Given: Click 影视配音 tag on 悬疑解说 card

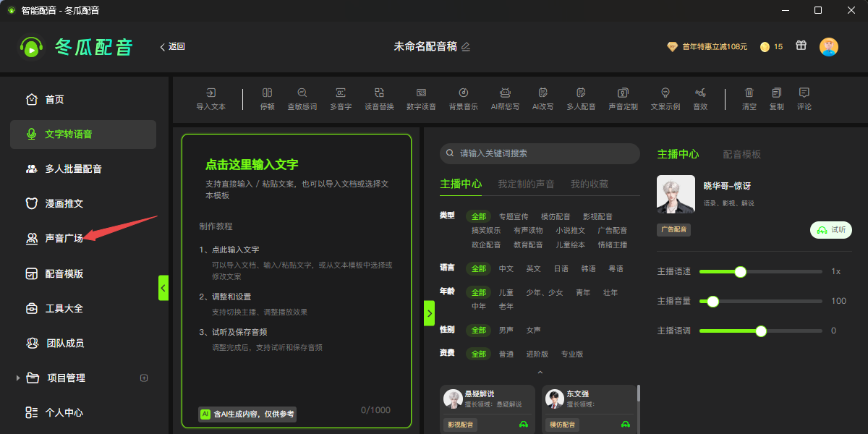Looking at the screenshot, I should click(x=460, y=425).
